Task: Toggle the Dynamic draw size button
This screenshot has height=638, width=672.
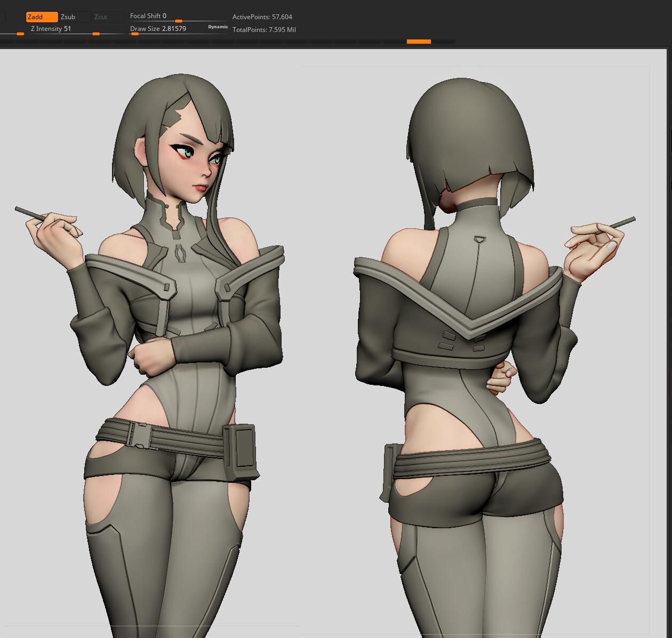Action: 218,27
